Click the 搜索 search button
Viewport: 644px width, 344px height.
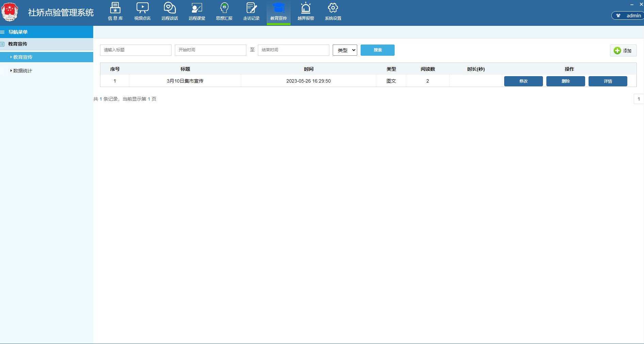[x=377, y=50]
